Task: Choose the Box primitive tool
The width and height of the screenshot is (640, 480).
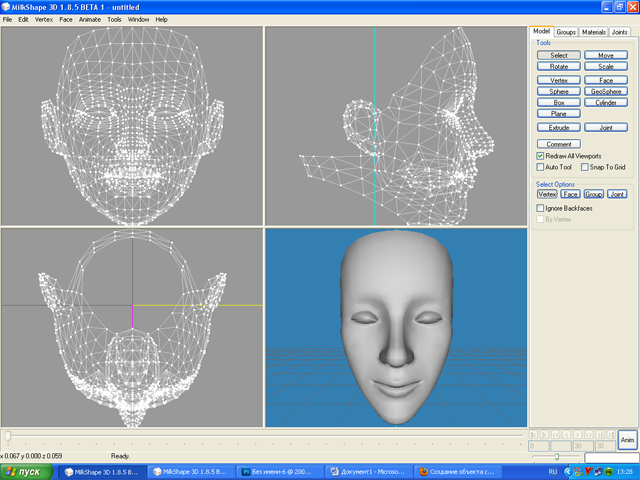Action: pyautogui.click(x=558, y=102)
